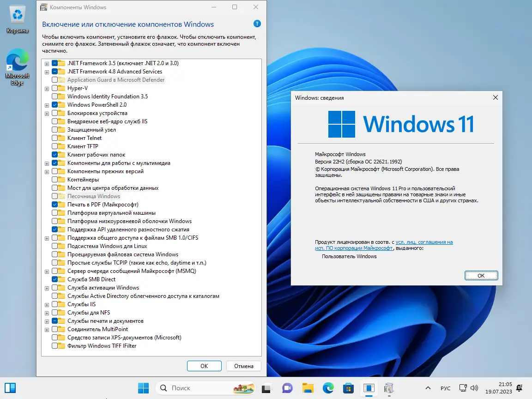Open the notifications bell icon
This screenshot has width=532, height=399.
point(519,388)
